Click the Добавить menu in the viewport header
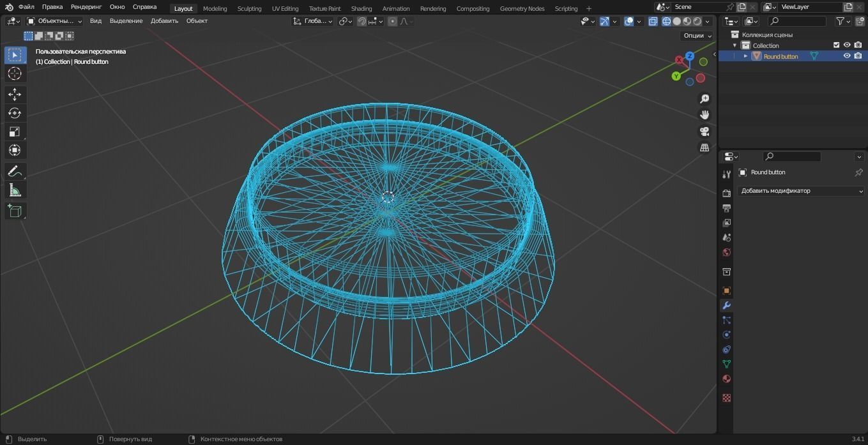The height and width of the screenshot is (445, 868). [164, 20]
